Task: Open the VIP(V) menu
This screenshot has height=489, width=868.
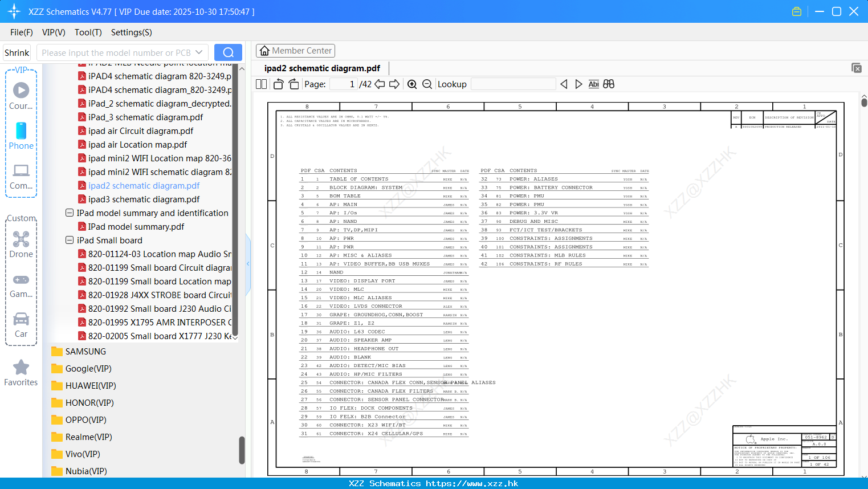Action: [x=54, y=32]
